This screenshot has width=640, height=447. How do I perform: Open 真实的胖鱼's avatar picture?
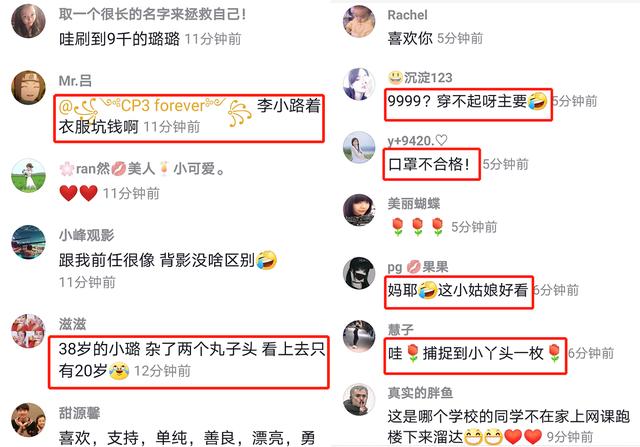click(x=359, y=399)
